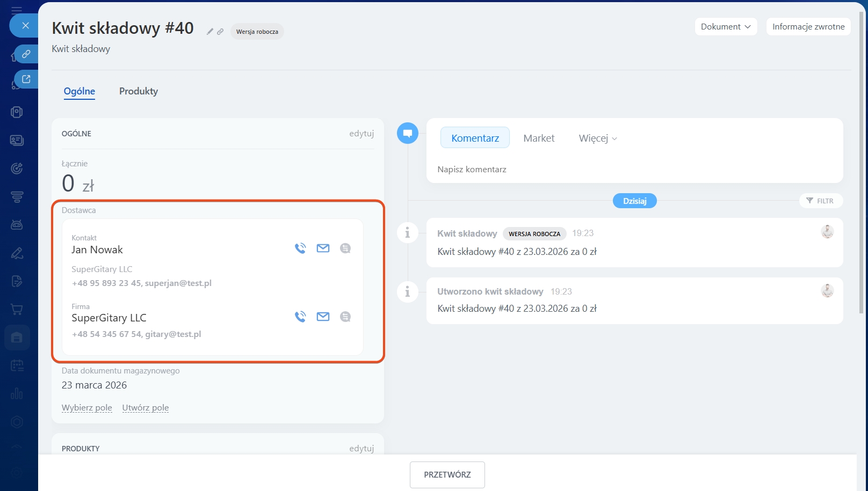
Task: Click the Wybierz pole link
Action: click(x=87, y=408)
